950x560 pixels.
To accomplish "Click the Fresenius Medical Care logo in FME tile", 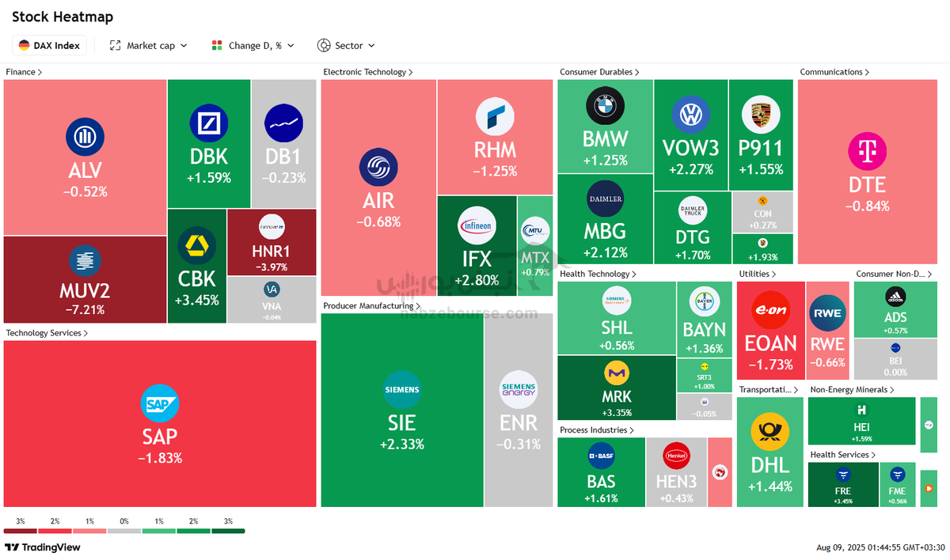I will coord(897,475).
